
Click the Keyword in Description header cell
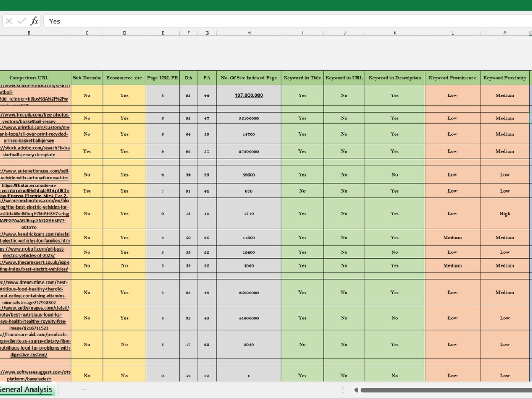tap(395, 78)
